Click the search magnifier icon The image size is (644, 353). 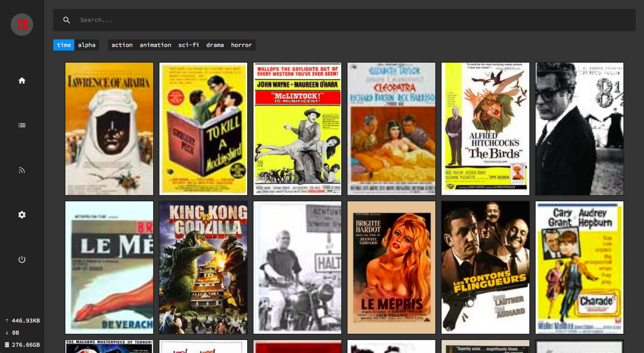pyautogui.click(x=67, y=20)
